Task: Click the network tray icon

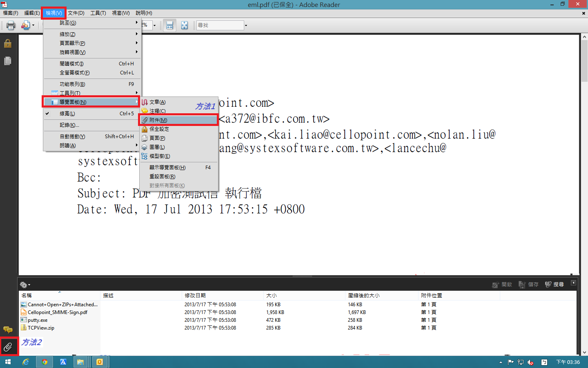Action: click(x=521, y=362)
